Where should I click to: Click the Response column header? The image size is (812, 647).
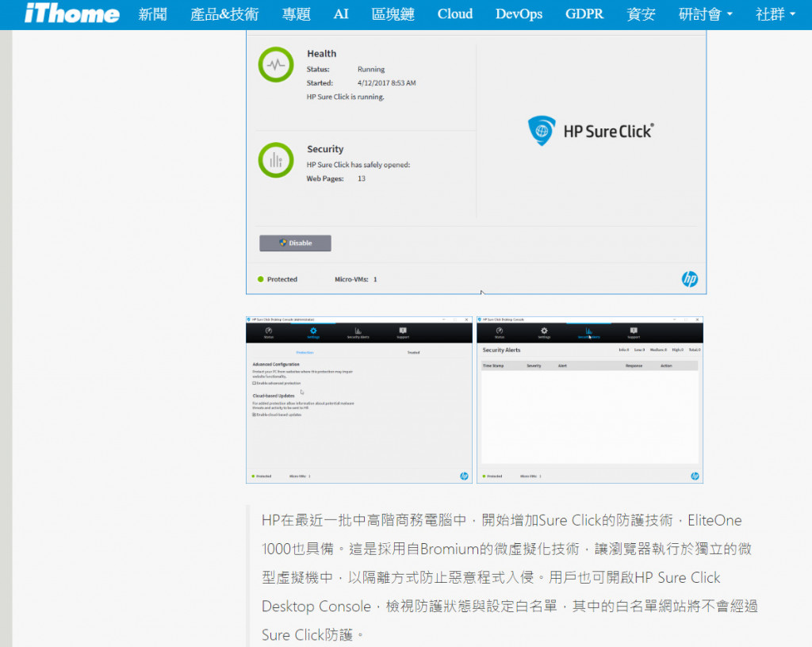634,366
